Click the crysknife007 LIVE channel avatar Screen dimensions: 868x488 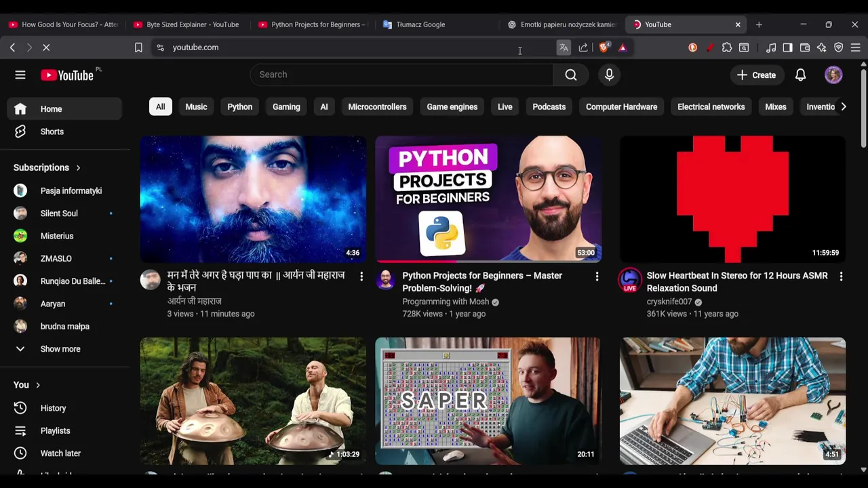[630, 280]
